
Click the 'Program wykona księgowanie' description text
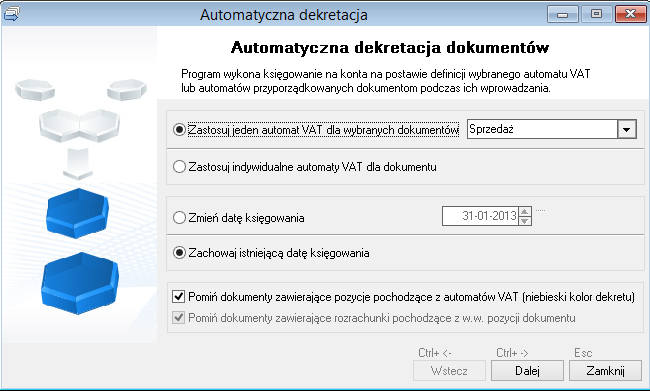386,81
